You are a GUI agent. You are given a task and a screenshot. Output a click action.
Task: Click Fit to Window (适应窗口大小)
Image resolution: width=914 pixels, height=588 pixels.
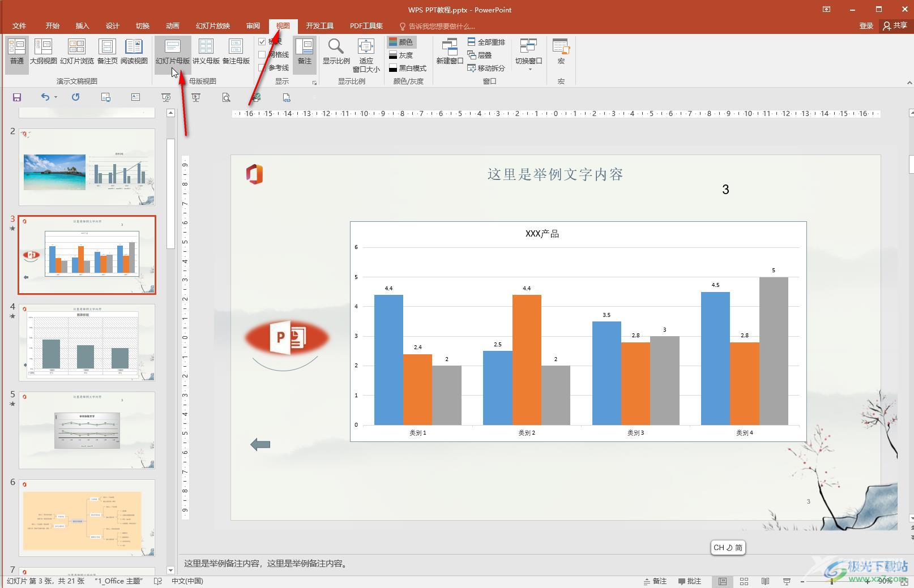click(x=366, y=55)
